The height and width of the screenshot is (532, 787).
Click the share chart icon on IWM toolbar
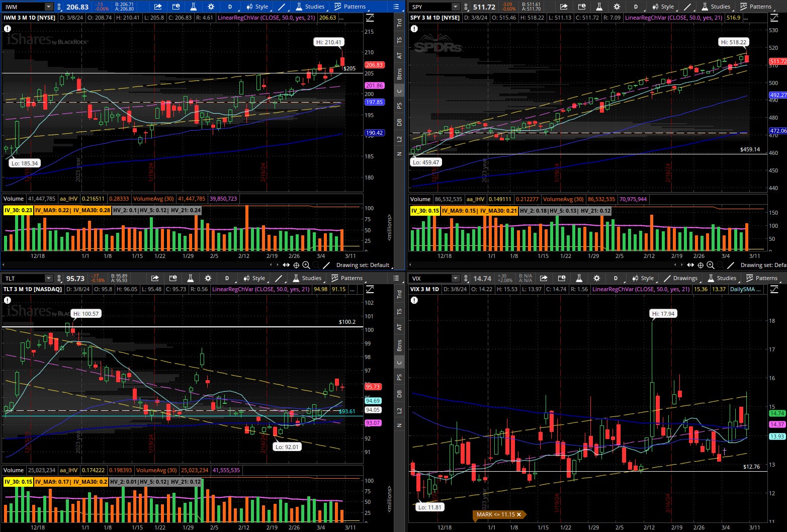click(157, 7)
